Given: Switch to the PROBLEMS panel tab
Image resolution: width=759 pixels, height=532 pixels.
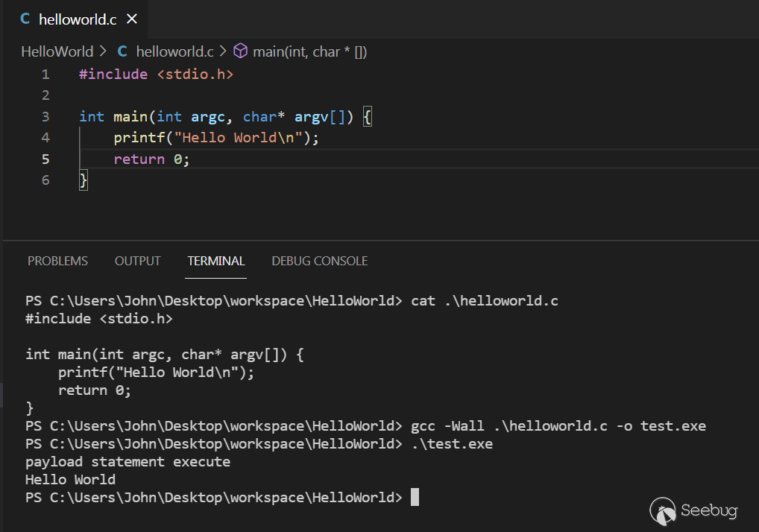Looking at the screenshot, I should point(57,261).
